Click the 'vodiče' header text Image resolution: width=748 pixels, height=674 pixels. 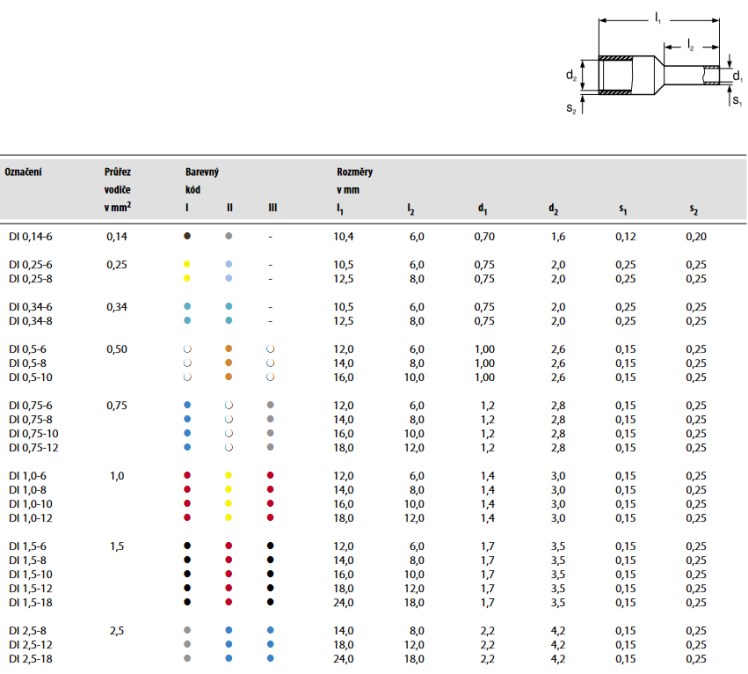click(x=117, y=189)
